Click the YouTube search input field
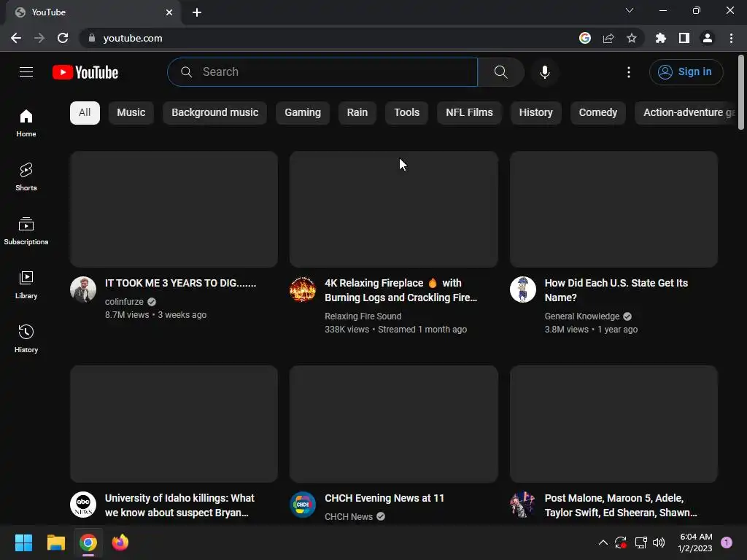 coord(322,72)
